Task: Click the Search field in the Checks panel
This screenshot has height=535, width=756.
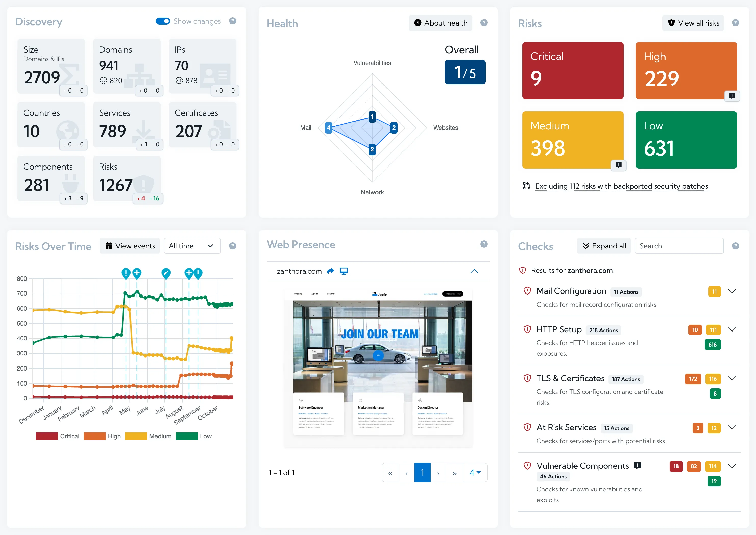Action: click(679, 246)
